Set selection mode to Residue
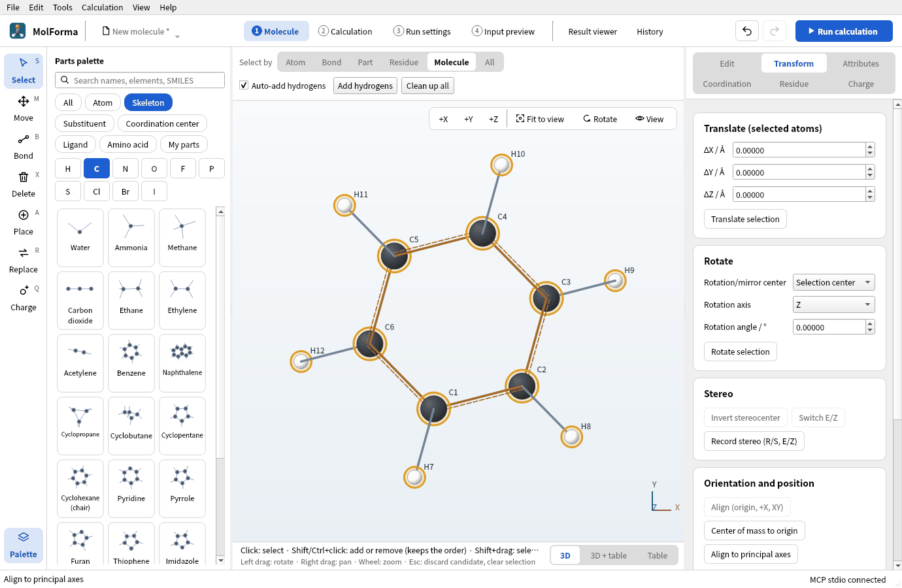Viewport: 902px width, 588px height. pos(404,62)
